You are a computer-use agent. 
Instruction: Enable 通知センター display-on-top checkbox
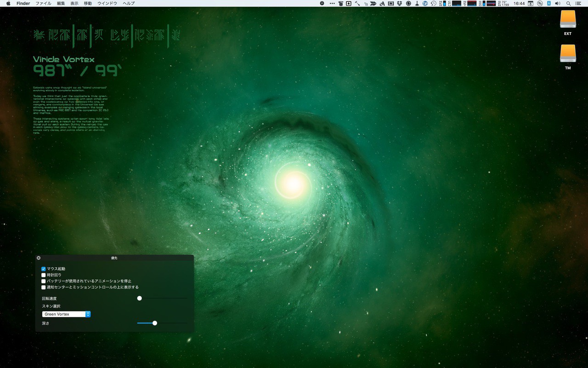tap(44, 287)
